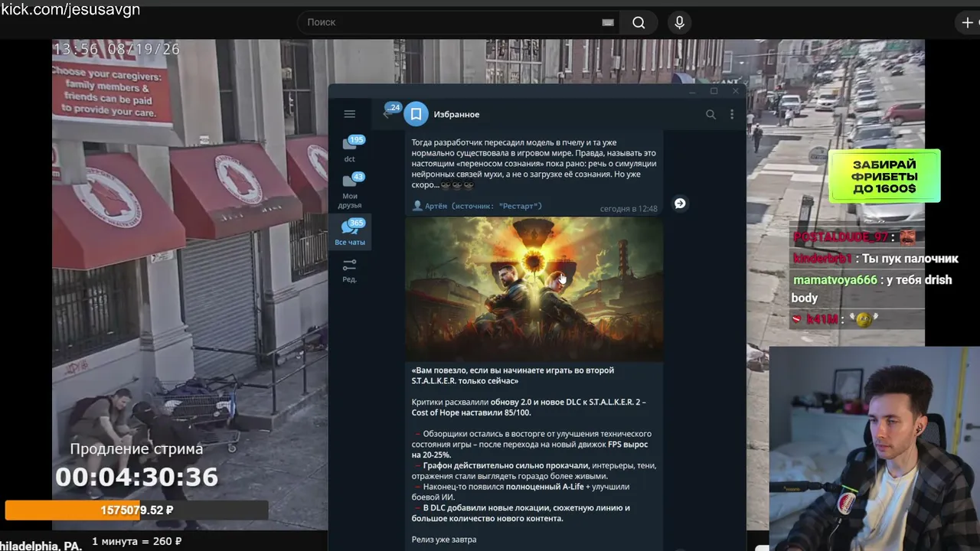Click the headline «Вам повезло, если вы начинаете играть

[513, 375]
